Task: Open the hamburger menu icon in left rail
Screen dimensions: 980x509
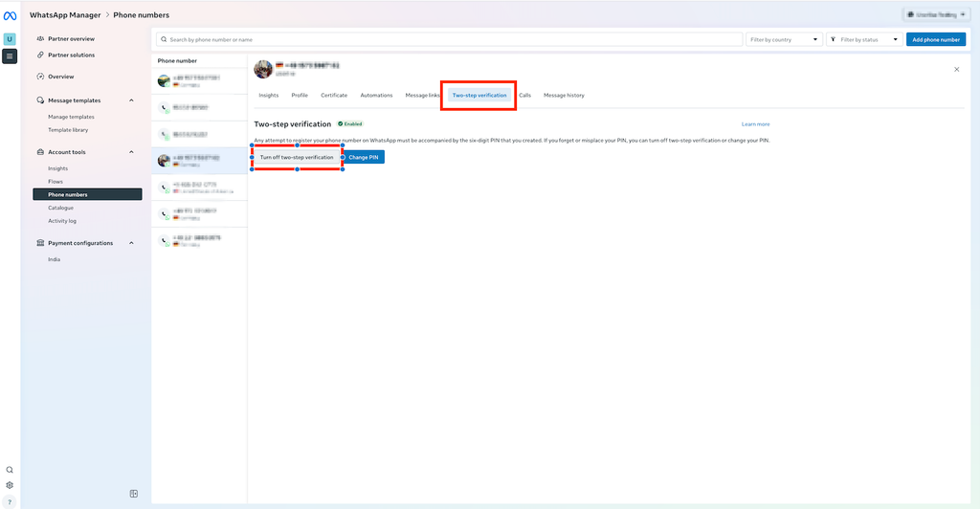Action: pos(10,56)
